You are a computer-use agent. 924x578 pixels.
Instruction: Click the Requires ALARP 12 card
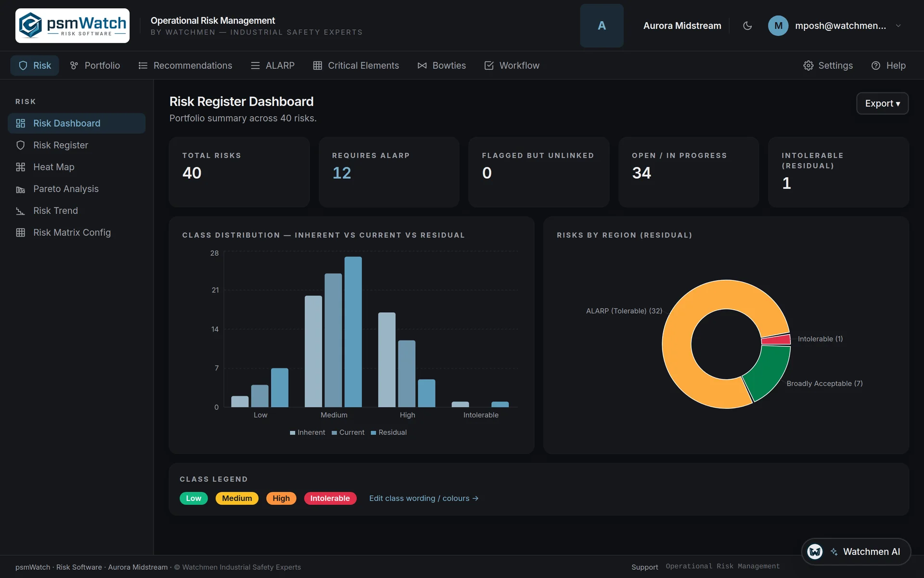point(389,172)
